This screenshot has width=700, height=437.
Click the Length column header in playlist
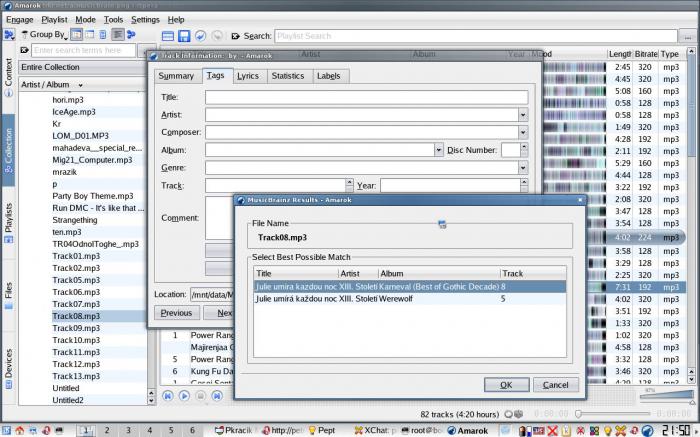click(x=620, y=54)
